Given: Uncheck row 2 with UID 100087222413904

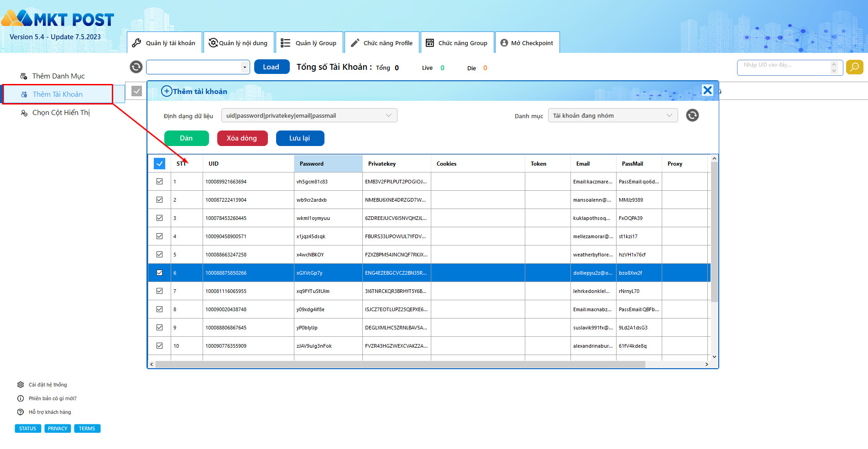Looking at the screenshot, I should (x=159, y=199).
